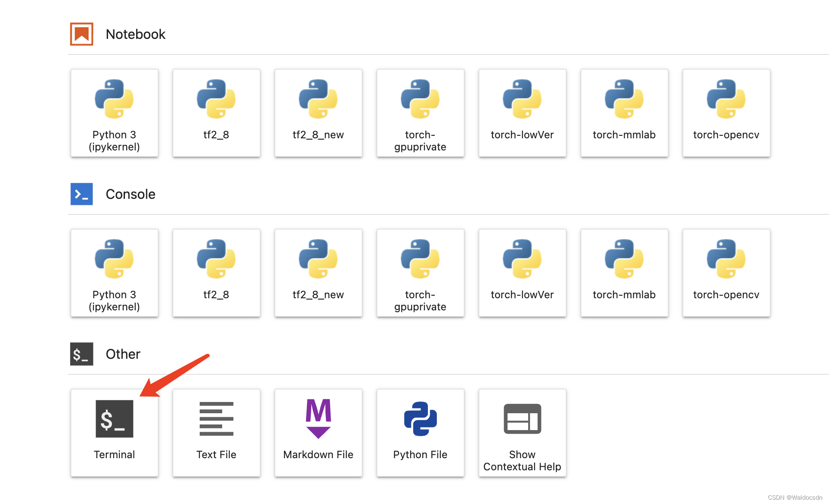Open Python 3 (ipykernel) console
829x504 pixels.
(x=115, y=273)
